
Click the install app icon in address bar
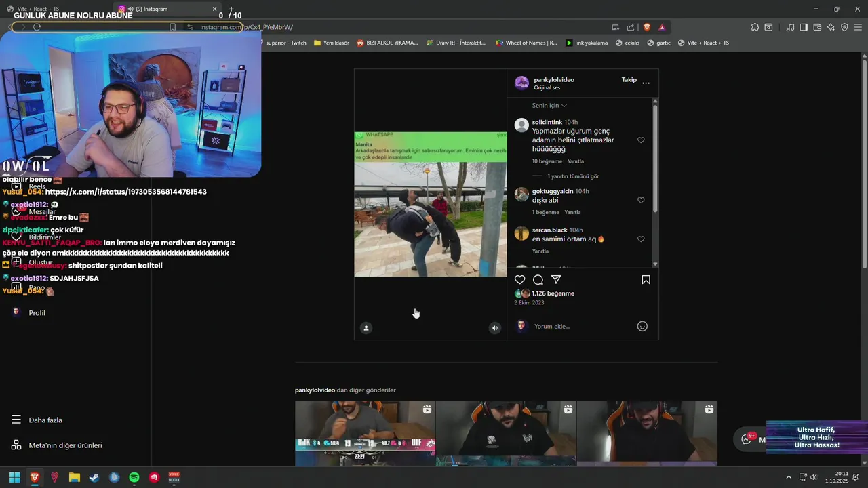click(615, 27)
